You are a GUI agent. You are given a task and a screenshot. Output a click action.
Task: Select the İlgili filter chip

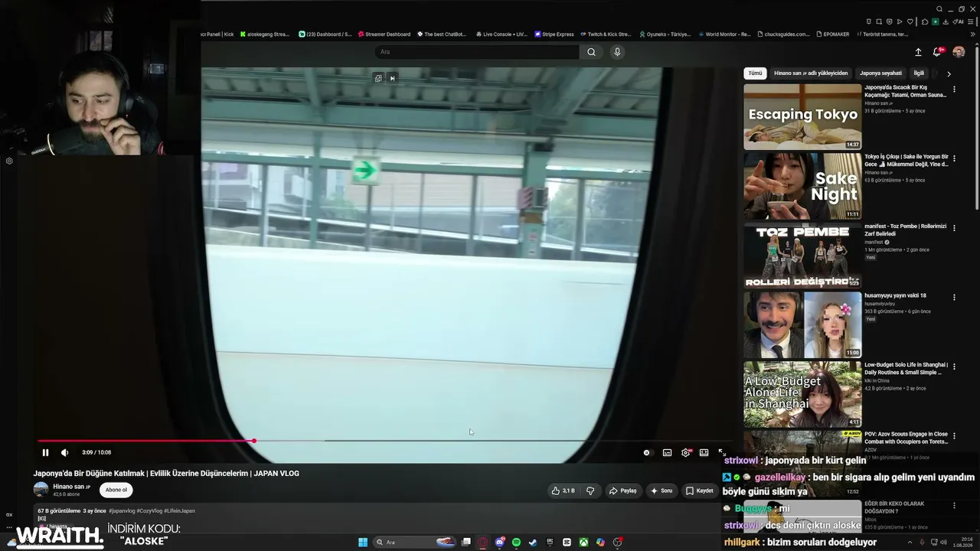[x=919, y=73]
